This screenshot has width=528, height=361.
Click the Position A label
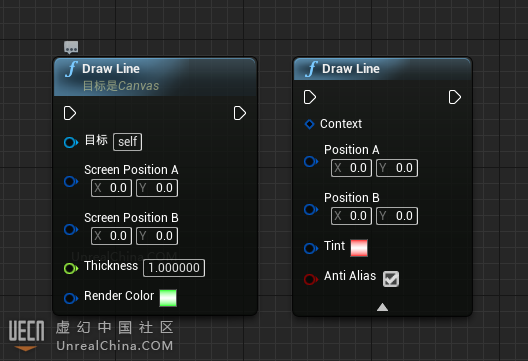352,150
